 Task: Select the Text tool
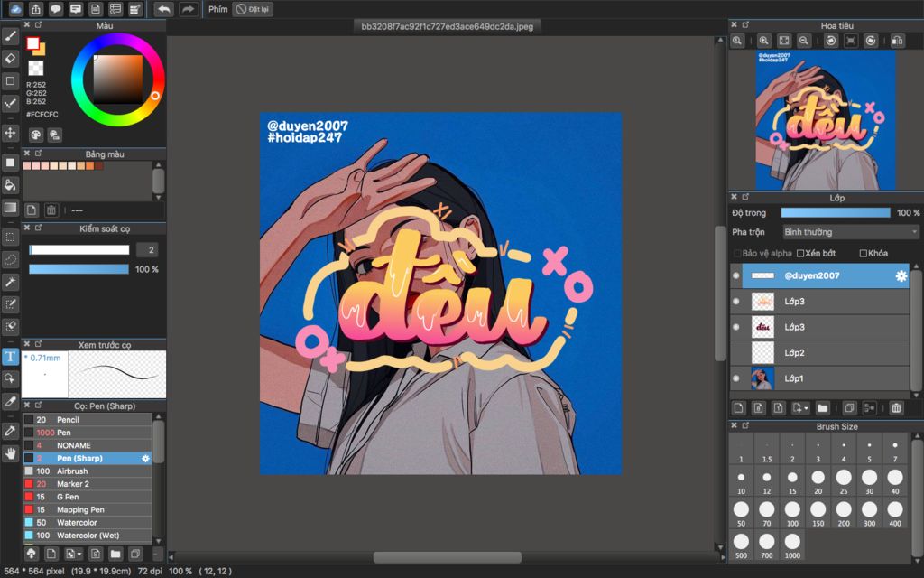point(10,358)
